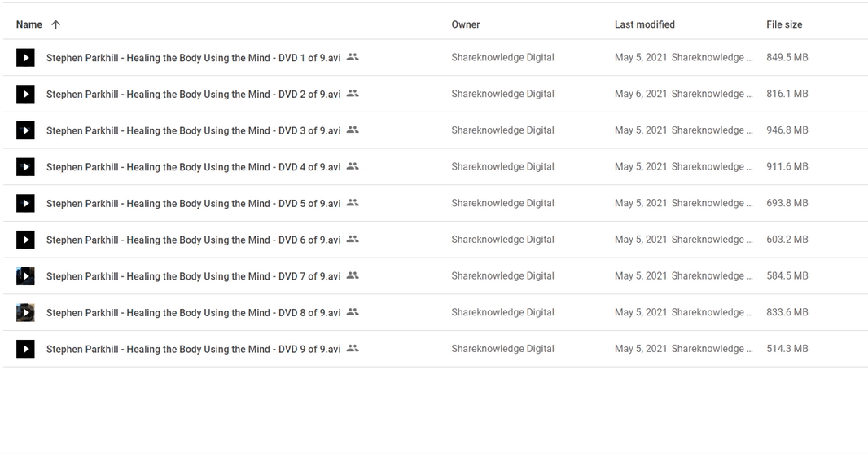Click the shared people icon beside DVD 2

(x=353, y=94)
